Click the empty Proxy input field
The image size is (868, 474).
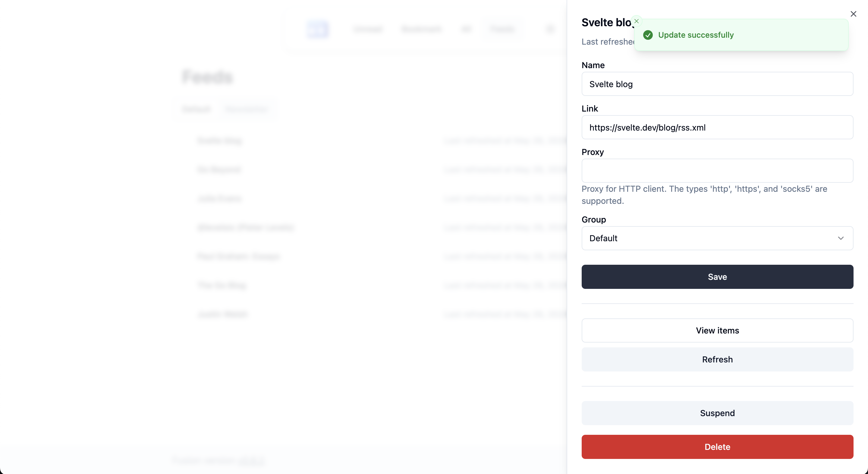pyautogui.click(x=717, y=171)
